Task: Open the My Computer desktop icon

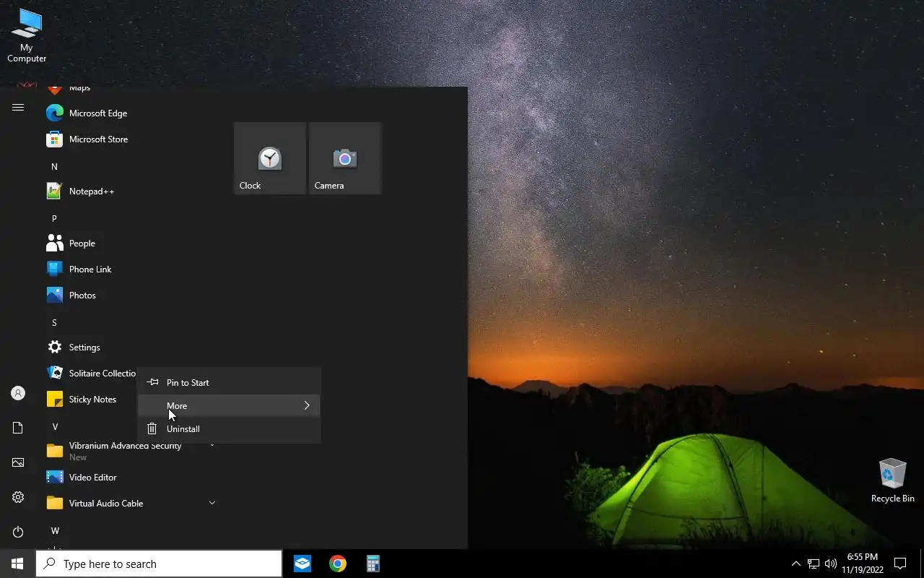Action: (27, 36)
